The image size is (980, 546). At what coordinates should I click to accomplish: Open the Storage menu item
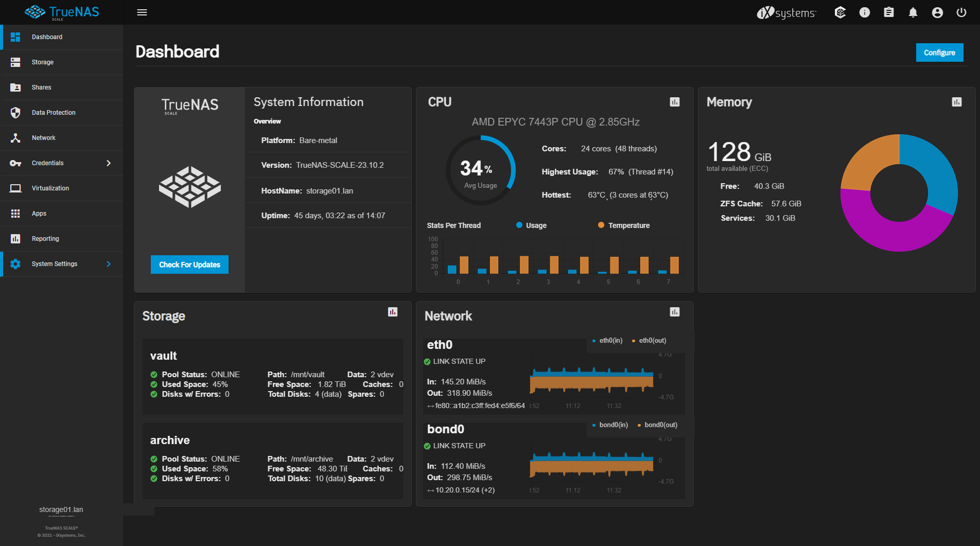point(62,62)
